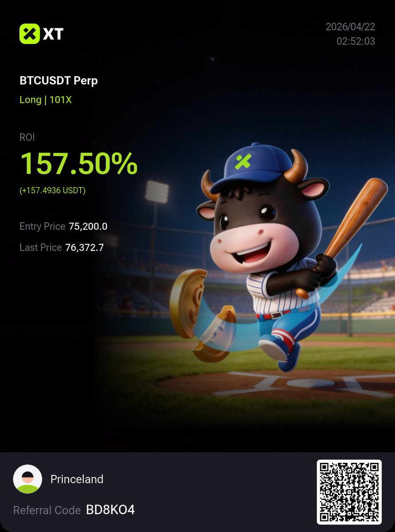The height and width of the screenshot is (532, 395).
Task: Select the BTCUSDT Perp title
Action: click(x=58, y=81)
